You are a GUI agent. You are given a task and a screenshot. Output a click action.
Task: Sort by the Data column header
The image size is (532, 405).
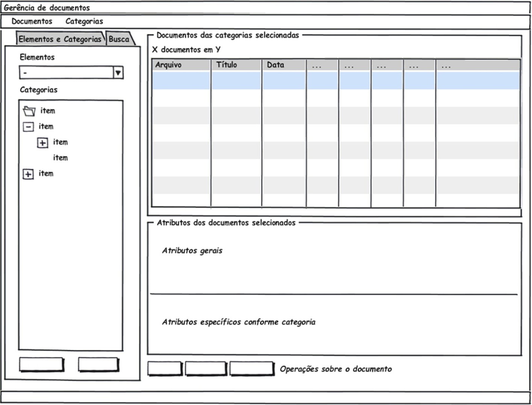[x=284, y=65]
